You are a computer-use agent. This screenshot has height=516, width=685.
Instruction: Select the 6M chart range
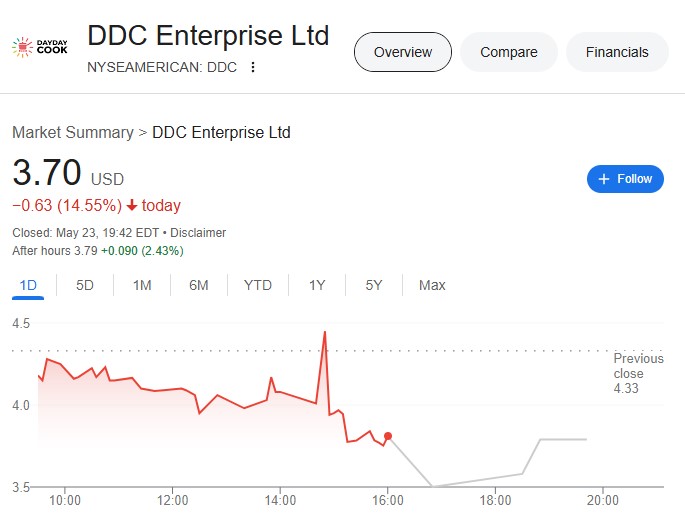199,285
